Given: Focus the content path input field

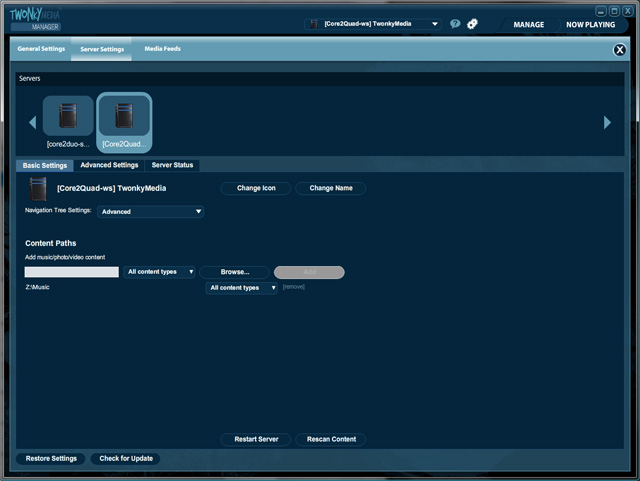Looking at the screenshot, I should 72,272.
